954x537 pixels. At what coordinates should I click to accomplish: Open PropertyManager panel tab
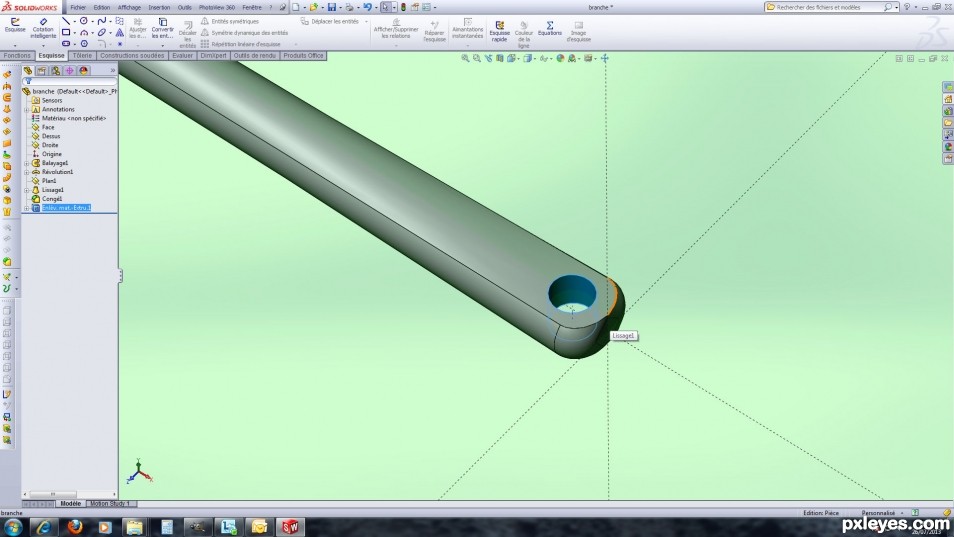point(41,71)
